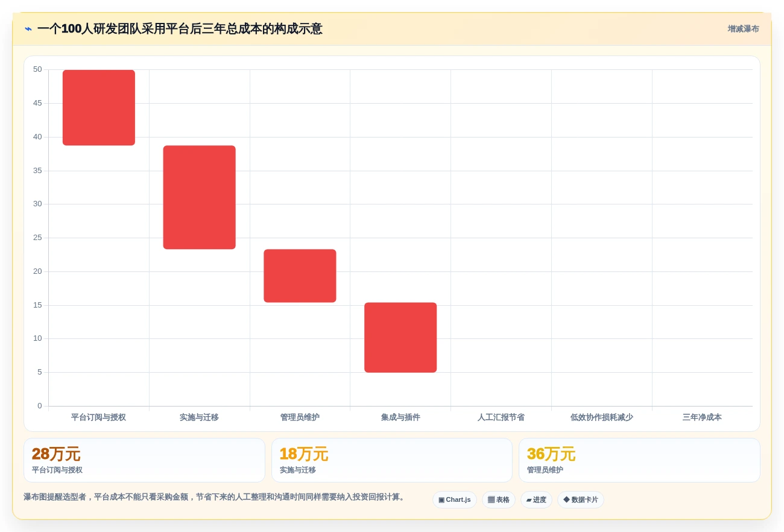
Task: Click the x-axis label 管理员维护
Action: pyautogui.click(x=300, y=417)
